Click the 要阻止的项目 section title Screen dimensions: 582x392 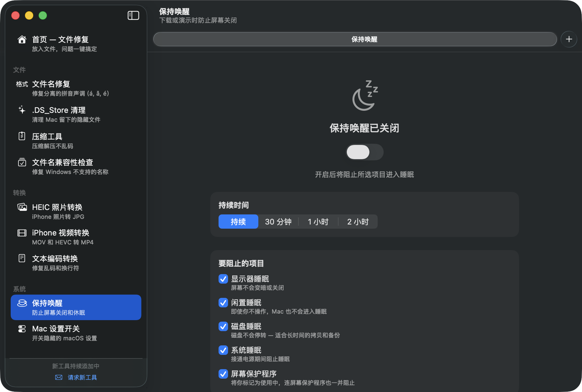click(241, 263)
